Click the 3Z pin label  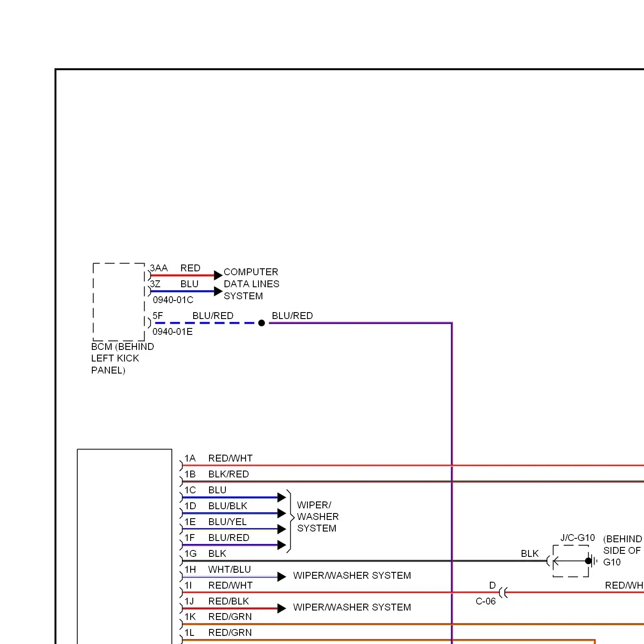coord(155,284)
